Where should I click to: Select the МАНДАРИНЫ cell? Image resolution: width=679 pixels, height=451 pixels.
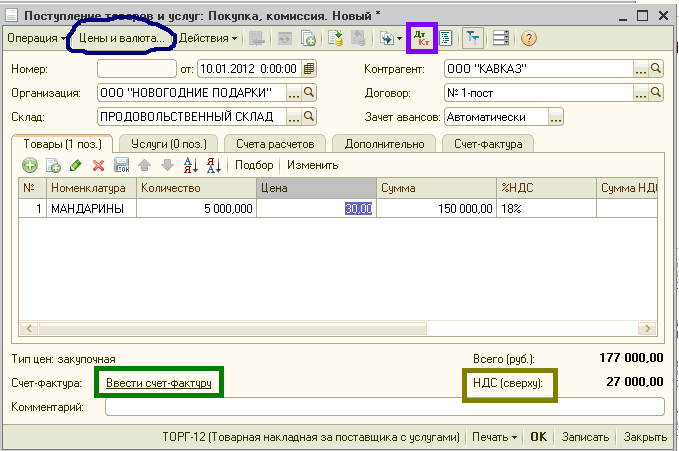coord(91,208)
